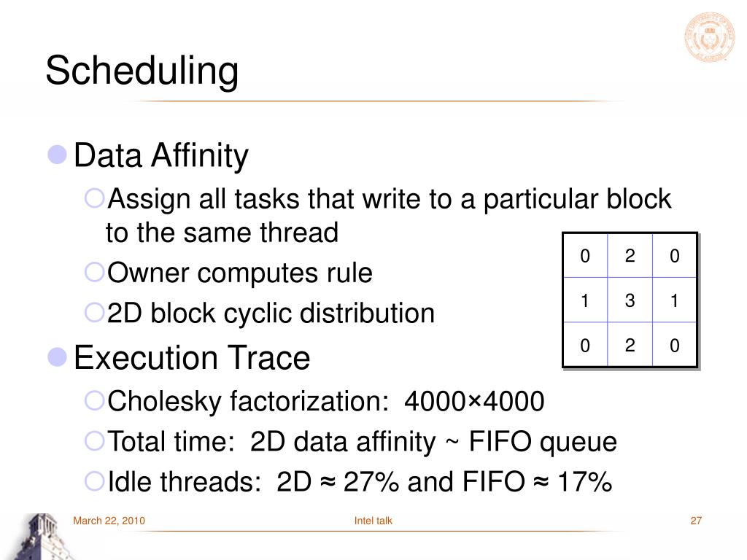Screen dimensions: 747x560
Task: Click the hollow bullet beside 2D block cyclic distribution
Action: (94, 313)
